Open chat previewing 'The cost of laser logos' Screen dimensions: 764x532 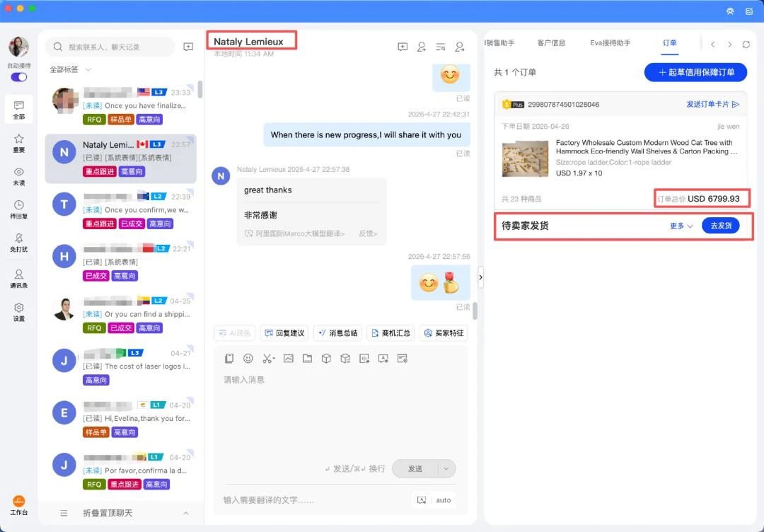[x=121, y=367]
